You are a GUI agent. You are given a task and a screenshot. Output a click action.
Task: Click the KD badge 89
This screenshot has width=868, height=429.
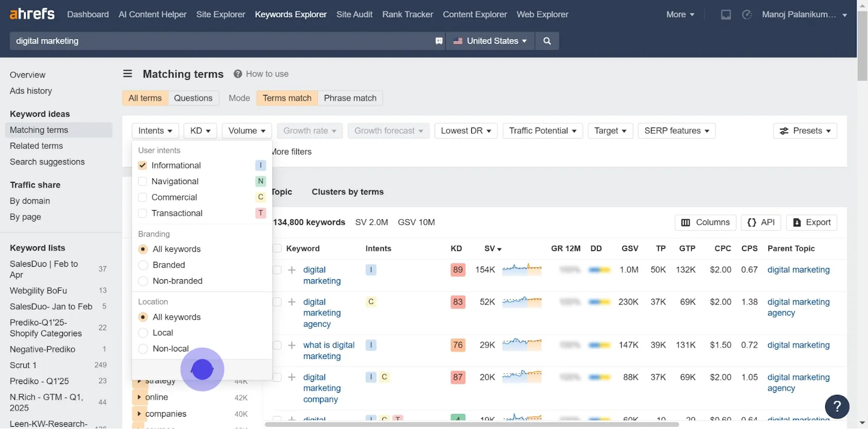tap(458, 270)
